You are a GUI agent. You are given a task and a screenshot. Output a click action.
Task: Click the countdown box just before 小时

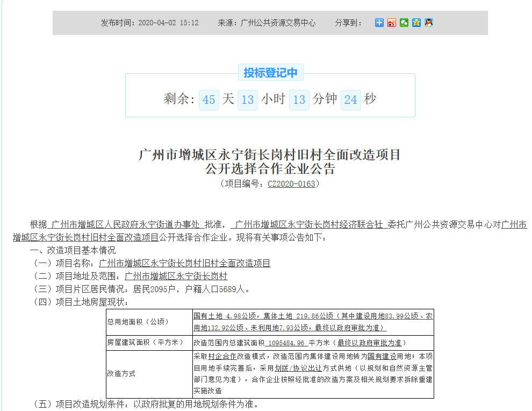pos(247,100)
